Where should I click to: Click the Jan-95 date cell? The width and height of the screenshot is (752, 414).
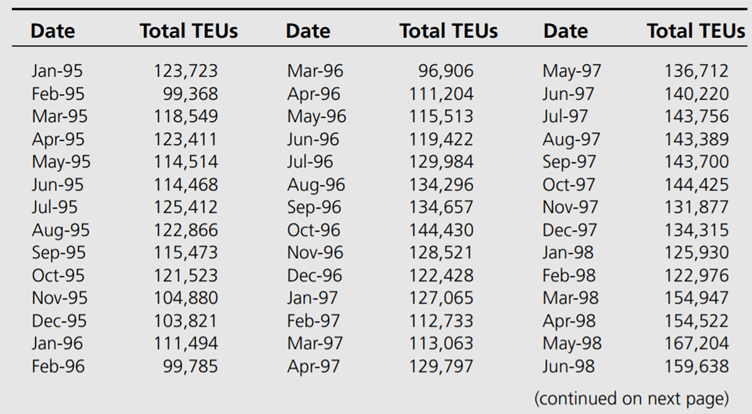click(58, 71)
